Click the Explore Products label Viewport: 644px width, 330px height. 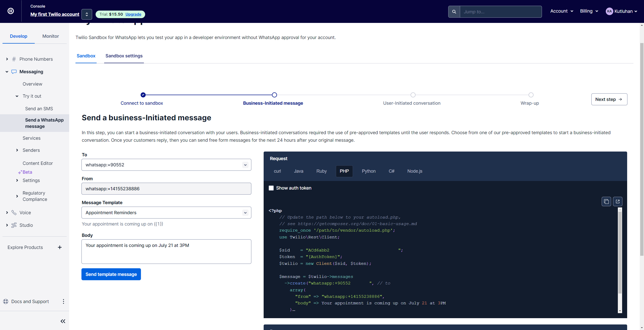click(x=25, y=247)
